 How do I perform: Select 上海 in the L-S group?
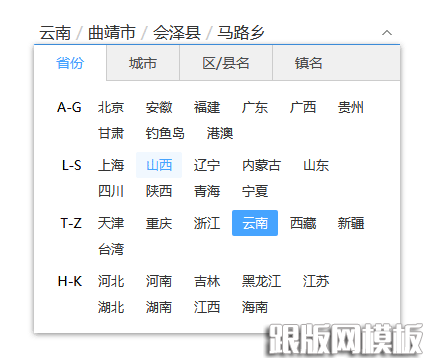pyautogui.click(x=111, y=165)
